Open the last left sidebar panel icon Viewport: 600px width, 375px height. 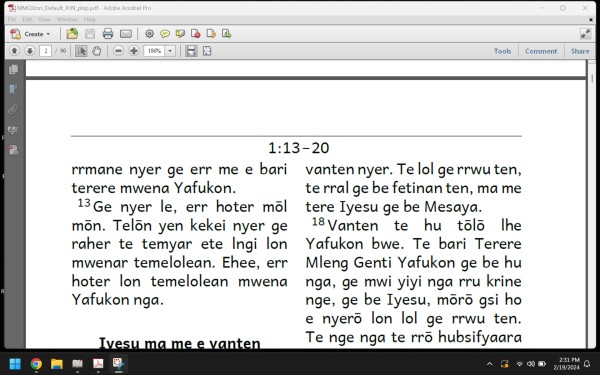coord(13,150)
